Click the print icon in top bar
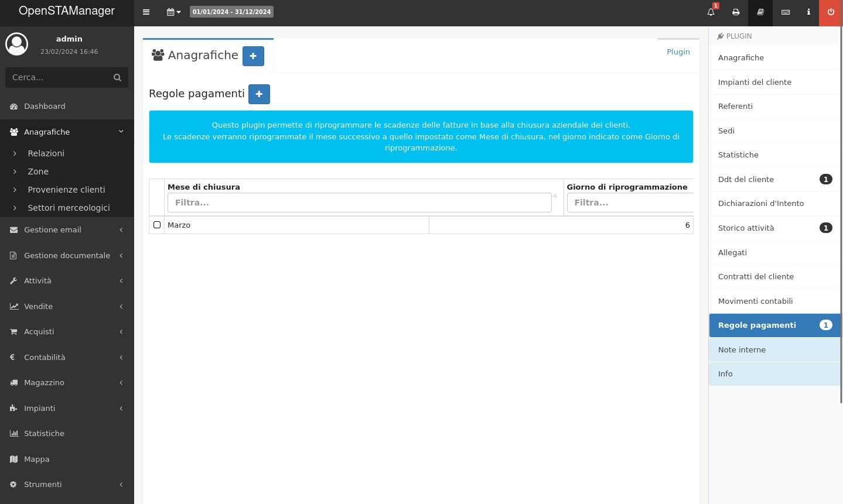The height and width of the screenshot is (504, 843). coord(736,12)
